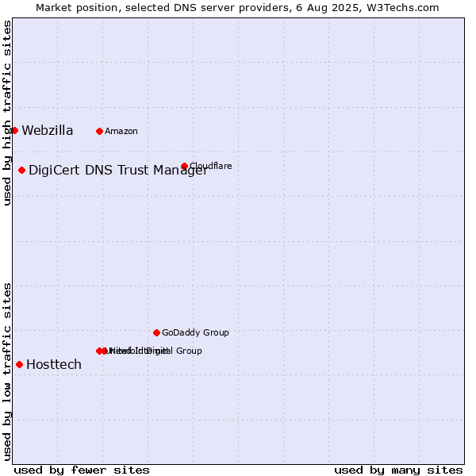Select the red Hosttech data point
Viewport: 476px width, 476px height.
[x=19, y=364]
